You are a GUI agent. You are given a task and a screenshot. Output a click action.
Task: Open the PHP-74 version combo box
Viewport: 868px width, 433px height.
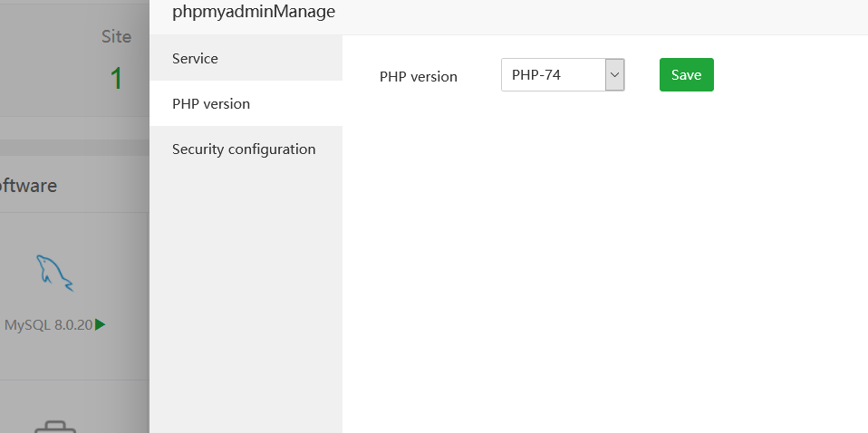(553, 75)
